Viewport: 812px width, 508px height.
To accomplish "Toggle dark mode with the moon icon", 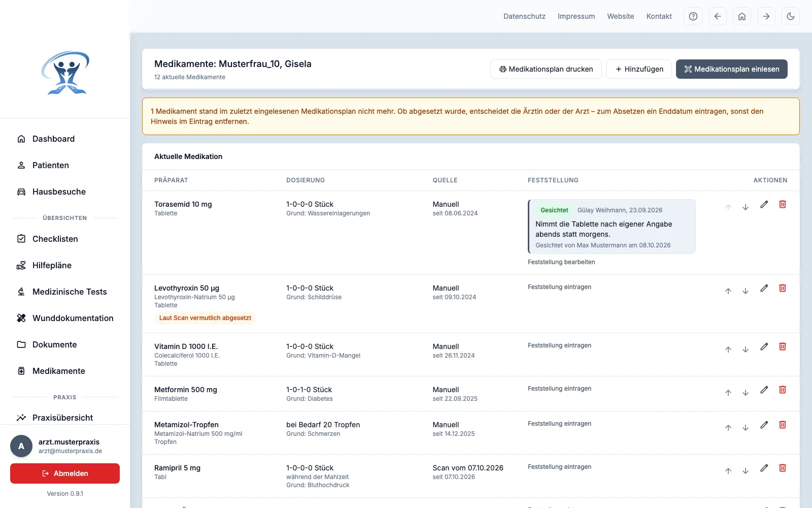I will [791, 16].
